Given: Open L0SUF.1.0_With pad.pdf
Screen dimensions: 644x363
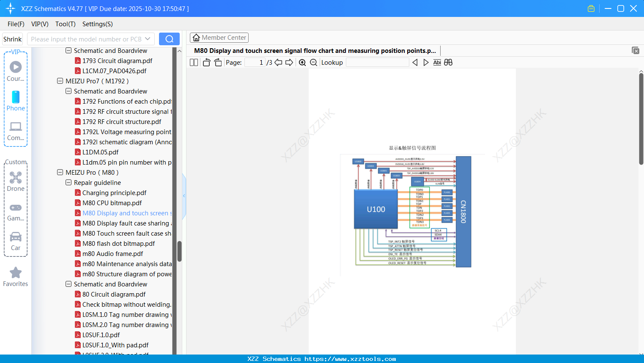Looking at the screenshot, I should (x=112, y=345).
